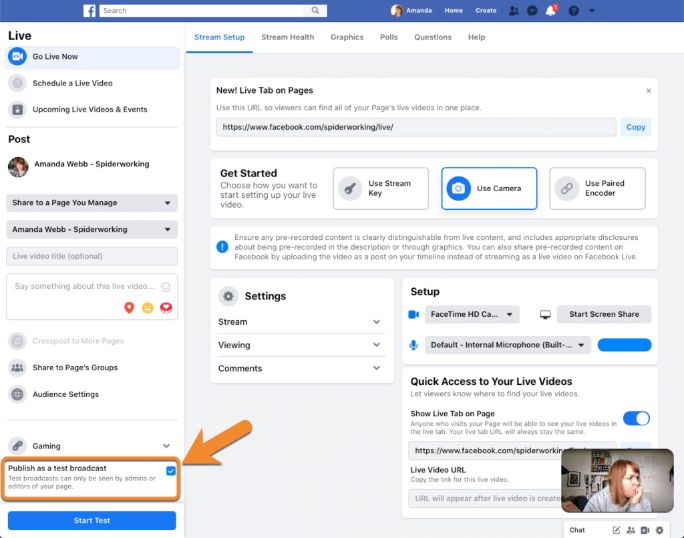This screenshot has height=538, width=684.
Task: Open Messenger from the top bar
Action: [531, 11]
